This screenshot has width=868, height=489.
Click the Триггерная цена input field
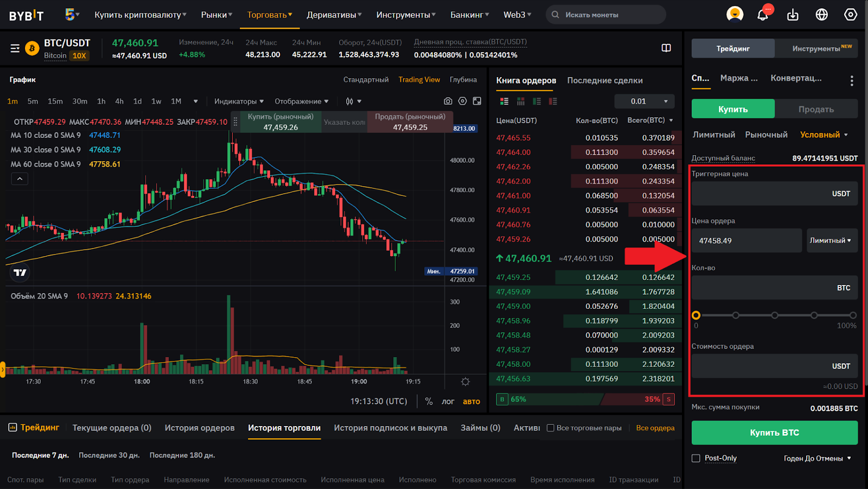click(x=775, y=194)
